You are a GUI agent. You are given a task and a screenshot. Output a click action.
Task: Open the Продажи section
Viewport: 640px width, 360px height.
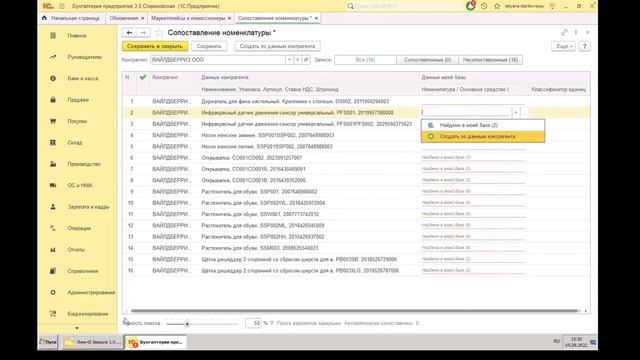(78, 100)
